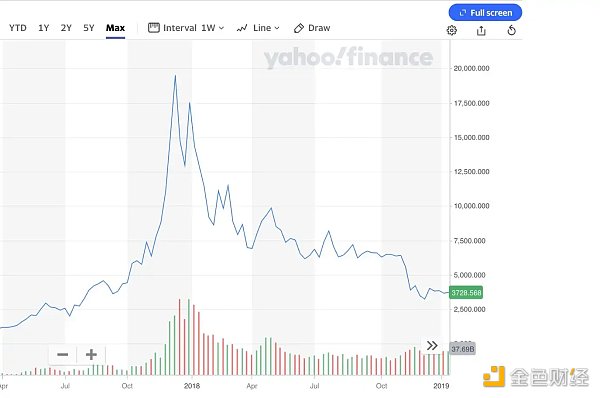Viewport: 600px width, 398px height.
Task: Jump to latest with double-chevron icon
Action: tap(432, 346)
